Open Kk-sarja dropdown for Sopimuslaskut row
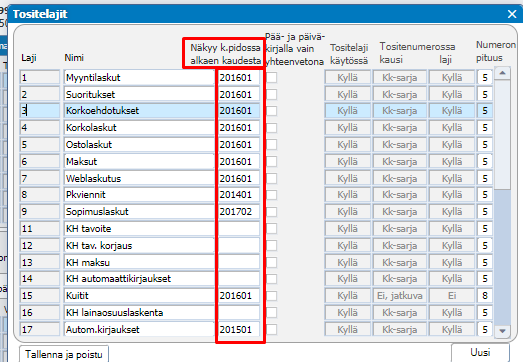Image resolution: width=523 pixels, height=362 pixels. pos(400,212)
